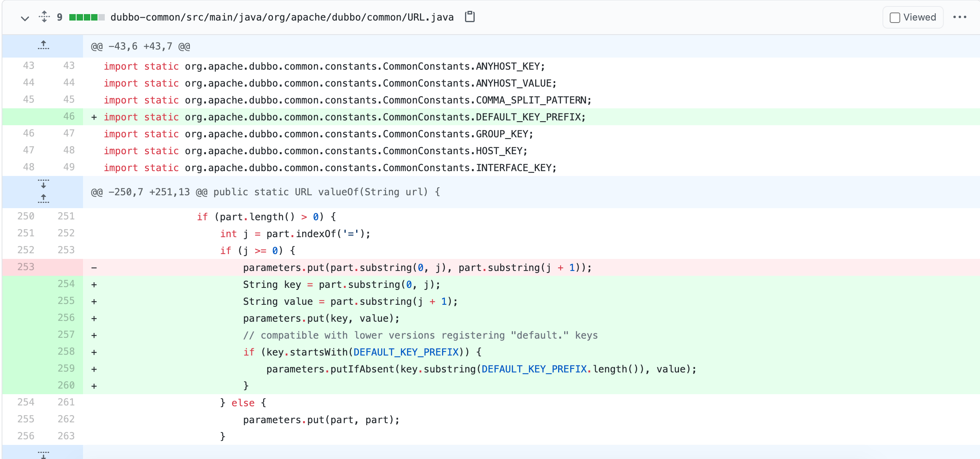This screenshot has width=980, height=459.
Task: Click the parameters.putIfAbsent line
Action: point(481,369)
